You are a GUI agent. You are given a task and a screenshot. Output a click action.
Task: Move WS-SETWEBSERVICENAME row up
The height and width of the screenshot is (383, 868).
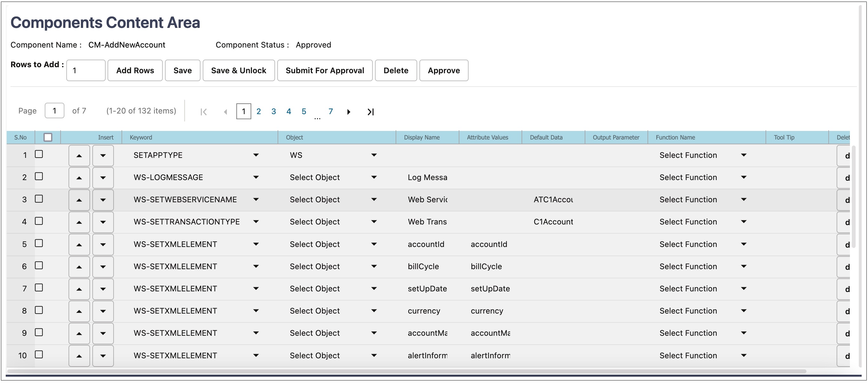(79, 200)
